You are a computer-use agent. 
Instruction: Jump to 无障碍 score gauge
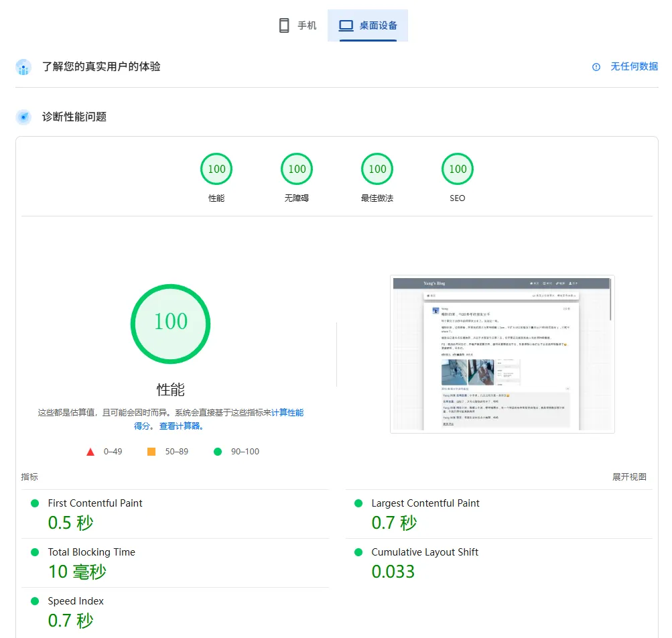(297, 170)
